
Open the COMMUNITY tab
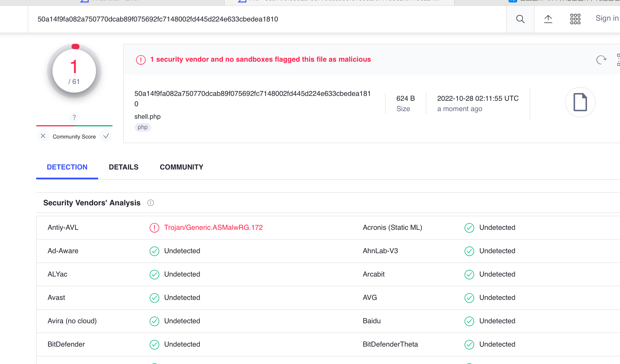(181, 167)
